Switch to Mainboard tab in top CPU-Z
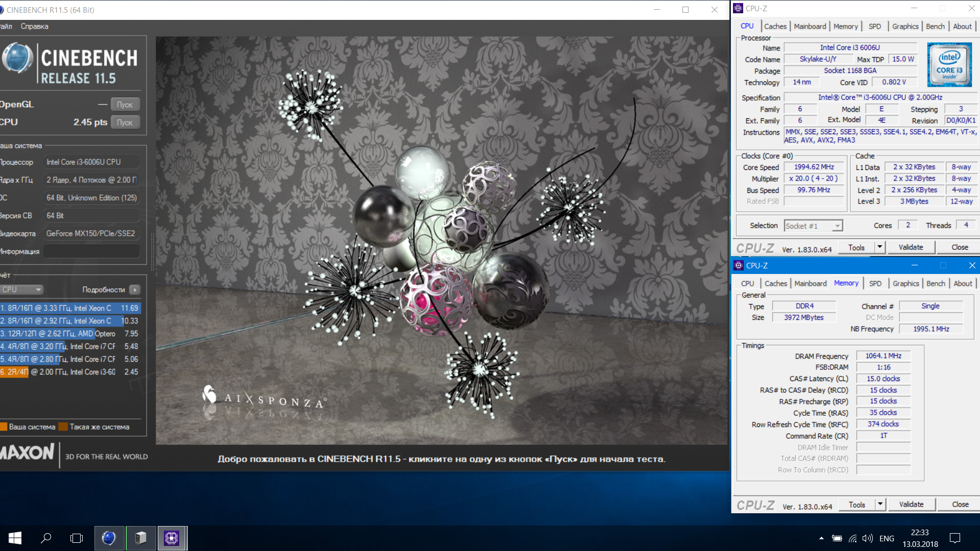This screenshot has height=551, width=980. coord(810,26)
